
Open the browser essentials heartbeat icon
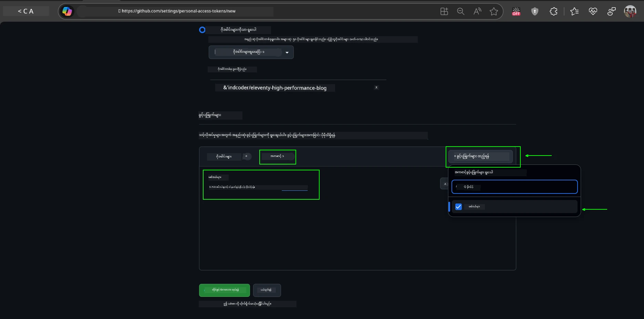(593, 11)
